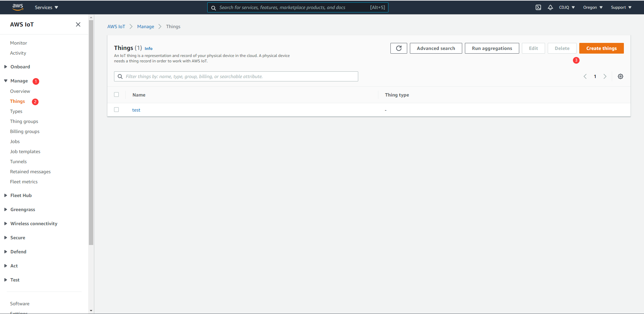Close the AWS IoT sidebar

coord(78,24)
